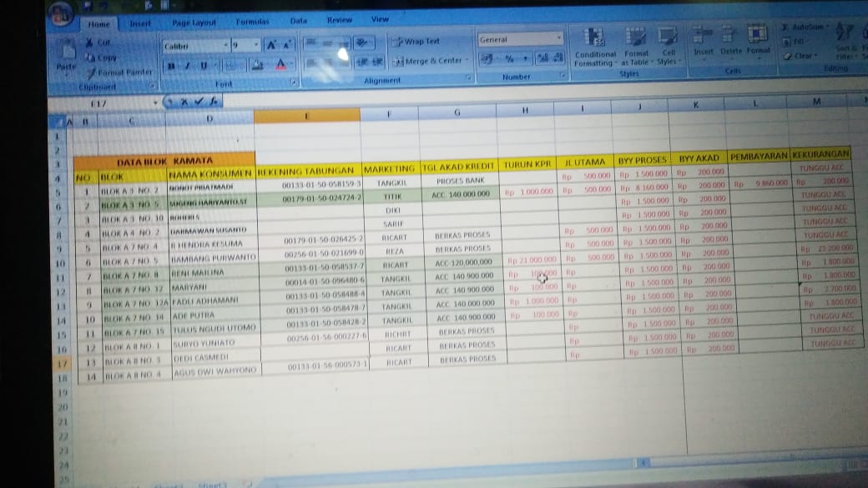This screenshot has width=868, height=488.
Task: Open the Merge & Center dropdown arrow
Action: [467, 60]
